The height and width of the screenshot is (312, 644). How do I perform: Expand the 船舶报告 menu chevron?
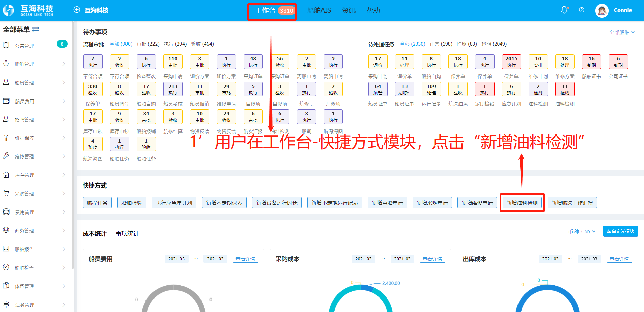click(64, 249)
